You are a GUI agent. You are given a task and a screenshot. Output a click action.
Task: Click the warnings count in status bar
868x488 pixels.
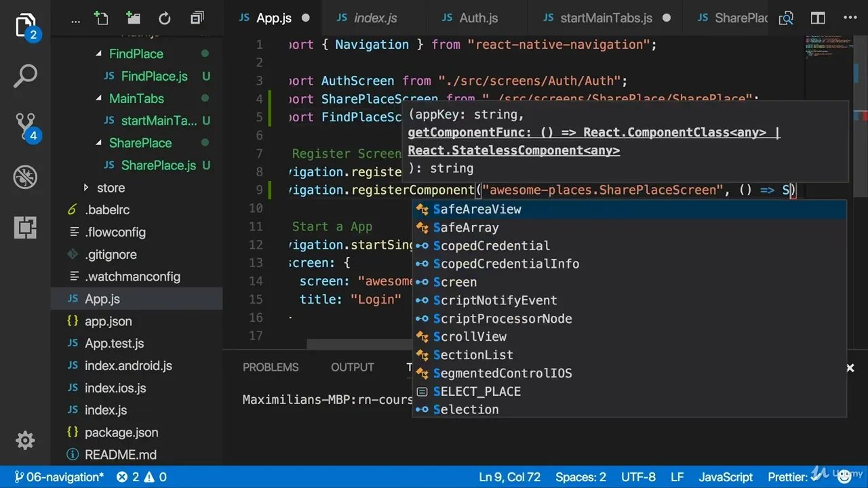pos(155,477)
